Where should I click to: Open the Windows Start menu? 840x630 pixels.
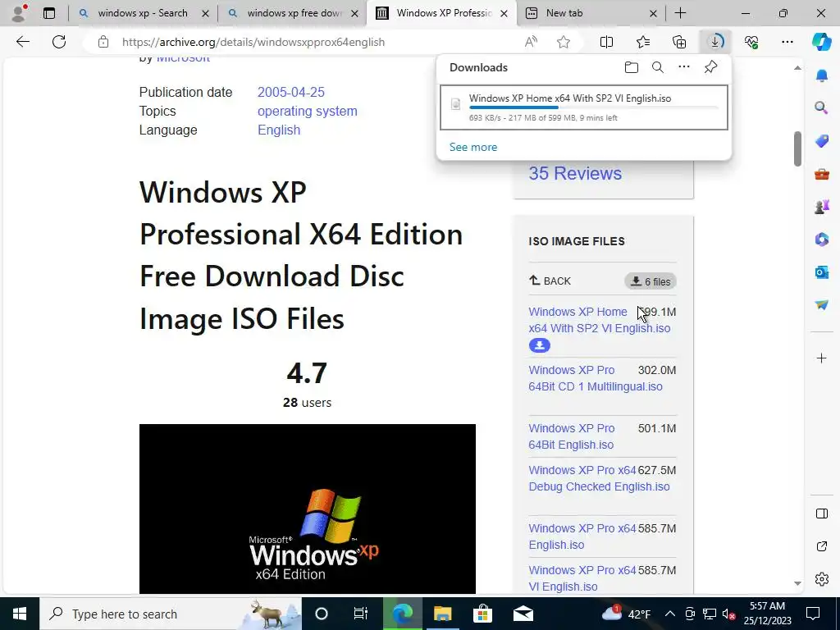tap(20, 614)
